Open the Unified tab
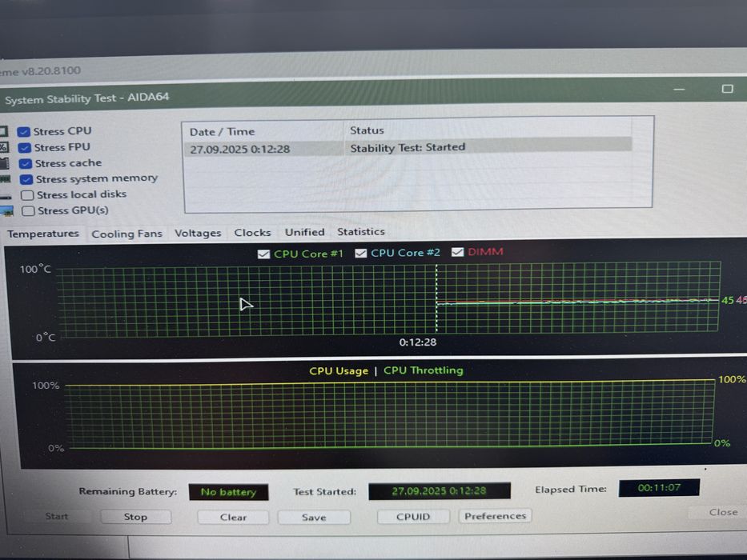Image resolution: width=747 pixels, height=560 pixels. (x=304, y=232)
